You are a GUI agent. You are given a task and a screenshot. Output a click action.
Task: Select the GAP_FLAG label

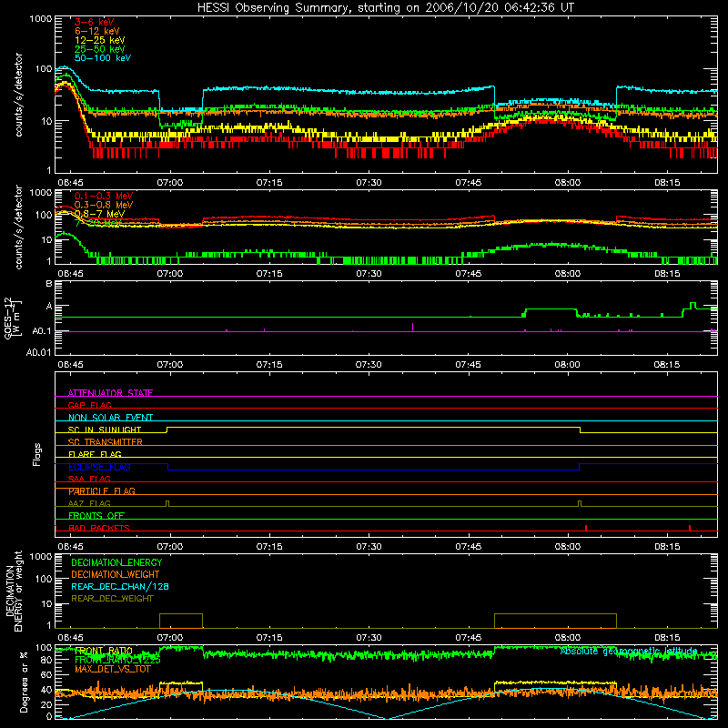(x=89, y=405)
